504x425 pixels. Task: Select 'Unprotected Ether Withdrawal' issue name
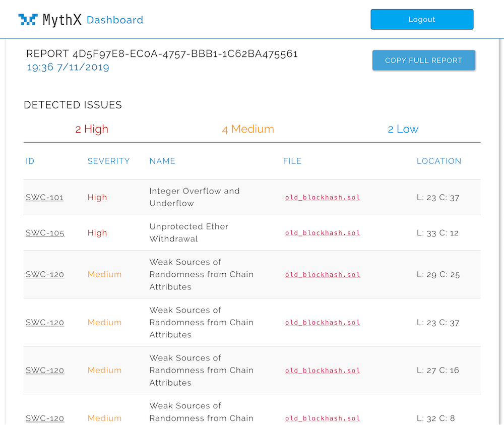pos(189,232)
